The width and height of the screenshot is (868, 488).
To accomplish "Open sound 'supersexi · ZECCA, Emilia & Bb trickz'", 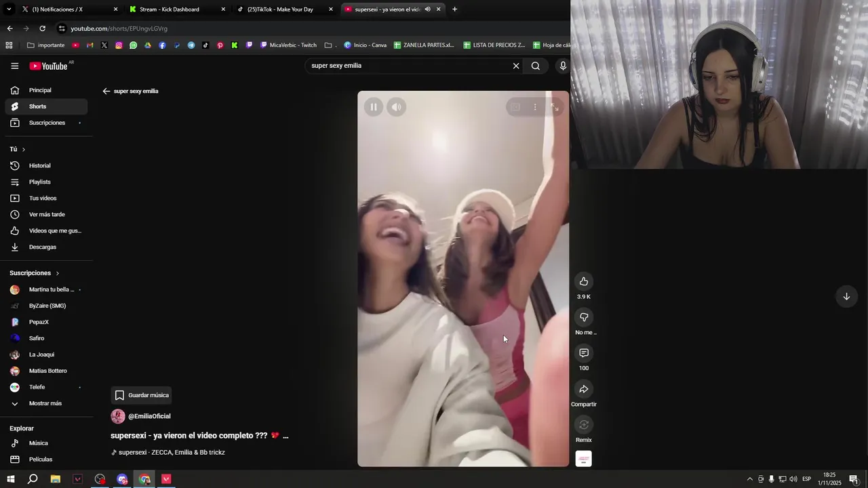I will coord(168,452).
